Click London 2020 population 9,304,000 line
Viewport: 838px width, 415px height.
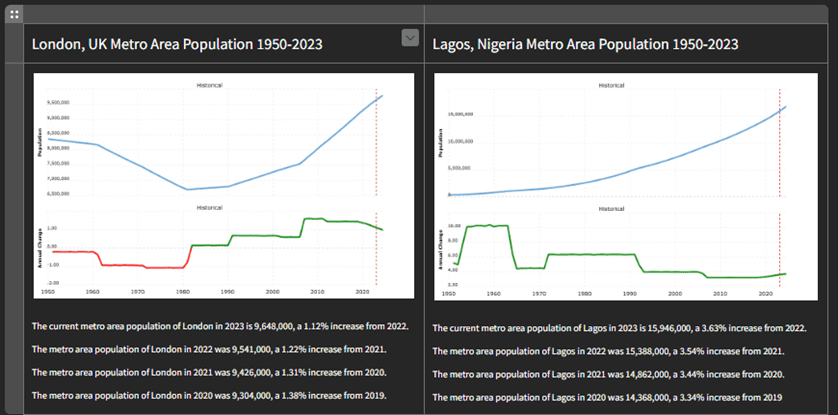[x=209, y=396]
